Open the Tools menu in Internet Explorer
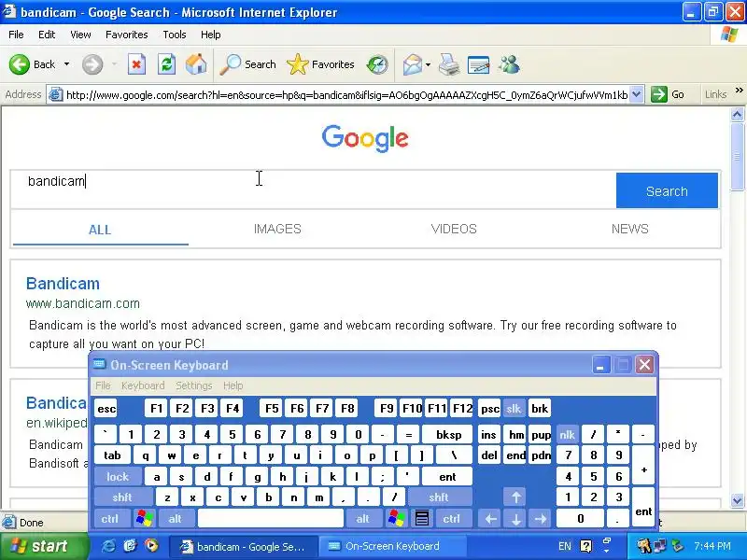 coord(175,35)
